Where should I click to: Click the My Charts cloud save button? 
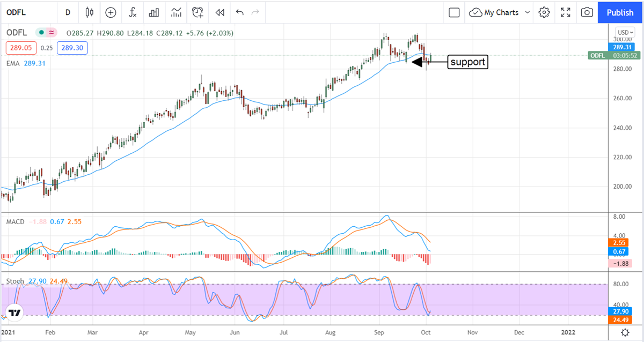[x=493, y=12]
